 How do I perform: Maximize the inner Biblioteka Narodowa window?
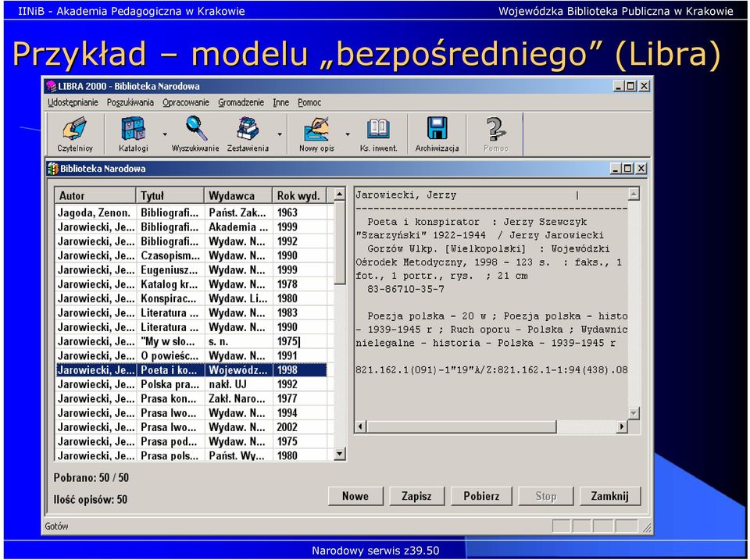pyautogui.click(x=628, y=169)
